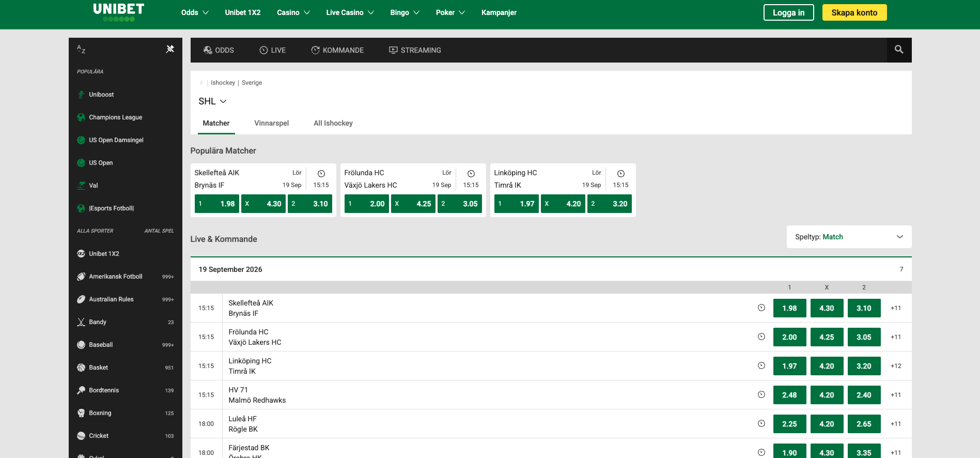Sort sports alphabetically with A-Z icon
The width and height of the screenshot is (980, 458).
click(81, 49)
